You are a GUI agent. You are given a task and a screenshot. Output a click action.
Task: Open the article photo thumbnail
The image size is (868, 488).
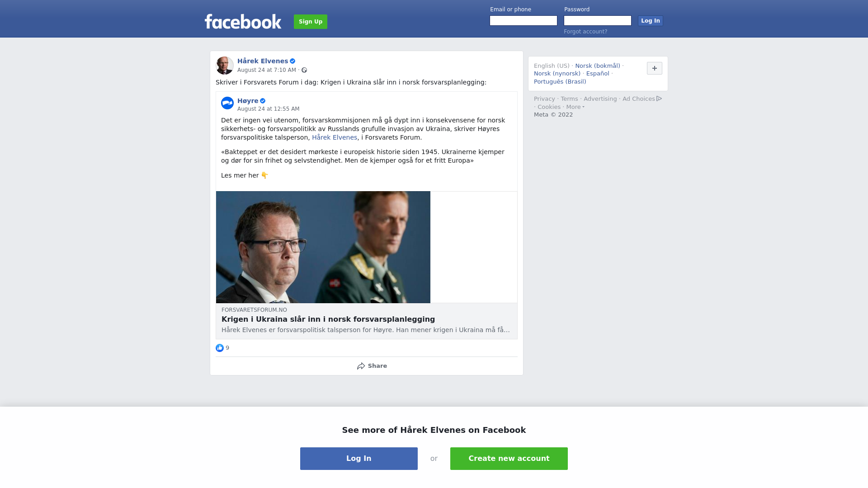[x=323, y=247]
